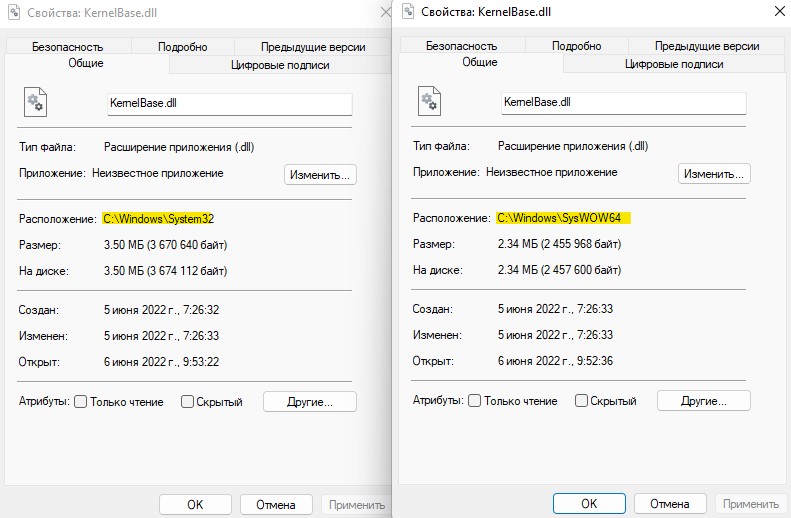
Task: Open Цифровые подписи tab in the right window
Action: click(x=674, y=64)
